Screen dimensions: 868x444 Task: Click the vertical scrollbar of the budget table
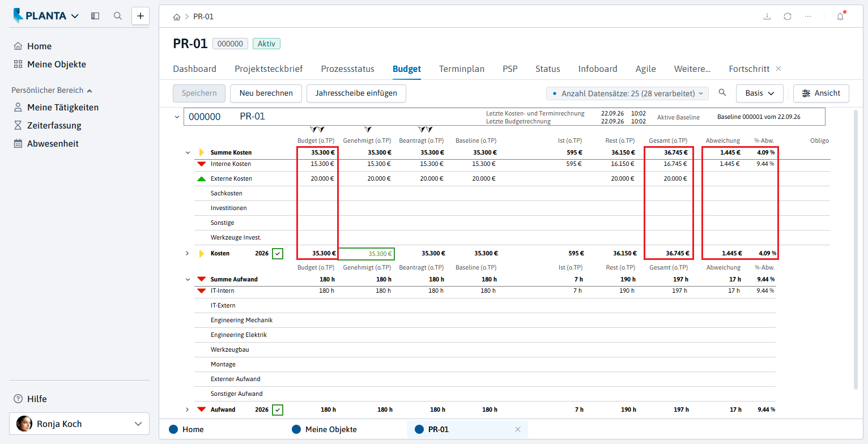pyautogui.click(x=856, y=249)
